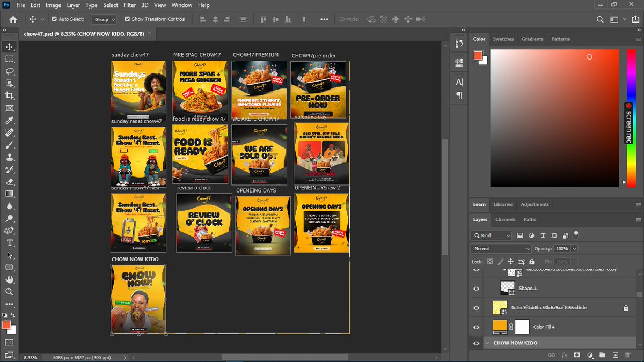The image size is (644, 362).
Task: Select the Dodge tool
Action: (10, 218)
